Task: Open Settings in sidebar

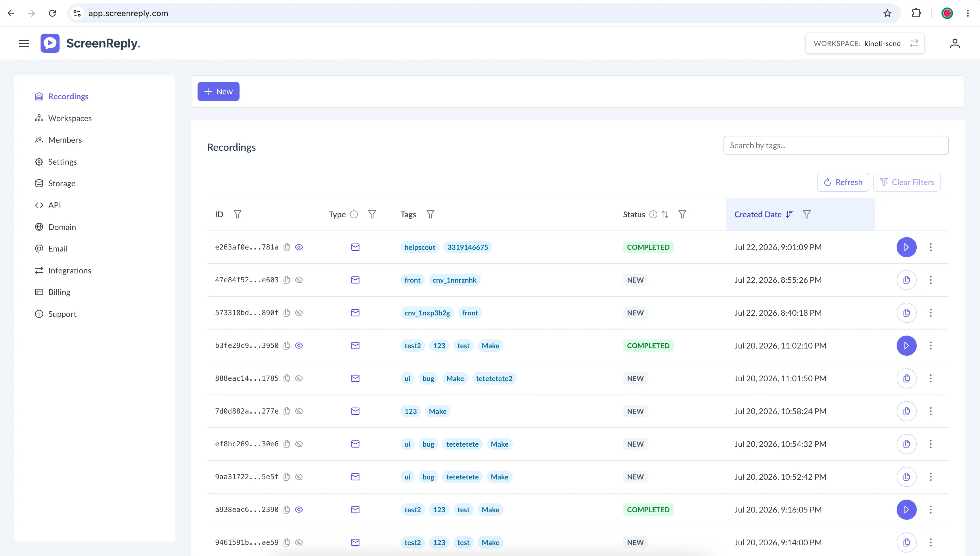Action: click(56, 161)
